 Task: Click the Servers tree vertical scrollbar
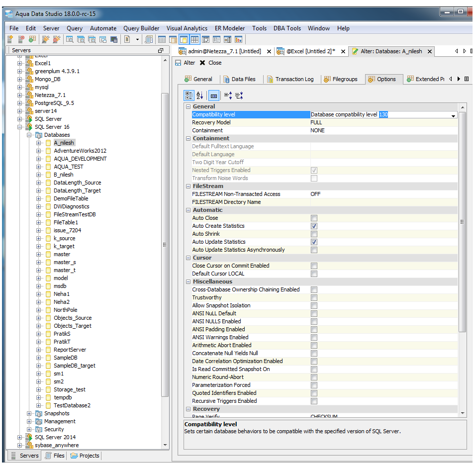pos(165,245)
